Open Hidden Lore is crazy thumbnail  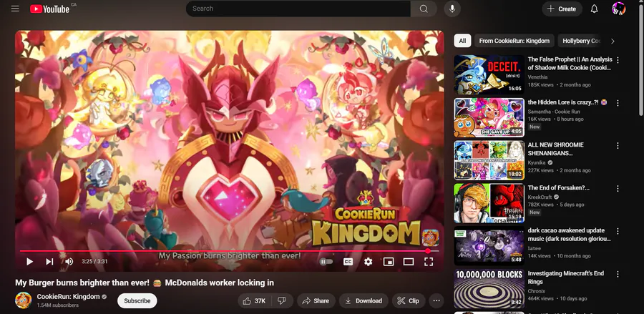point(489,117)
